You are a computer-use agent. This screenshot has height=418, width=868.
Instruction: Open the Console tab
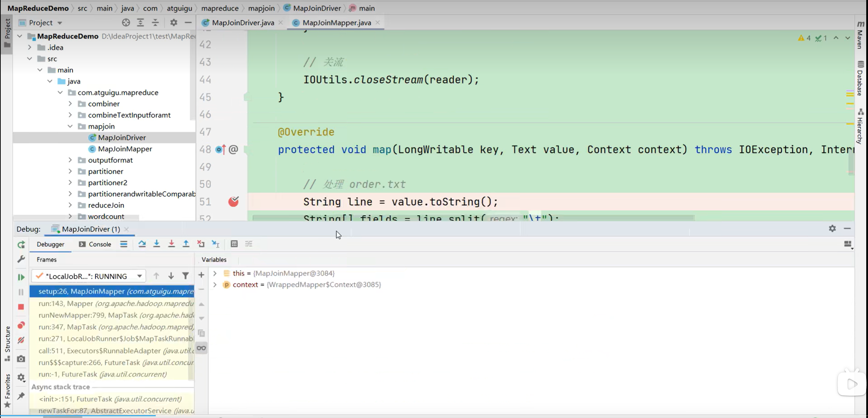point(95,244)
